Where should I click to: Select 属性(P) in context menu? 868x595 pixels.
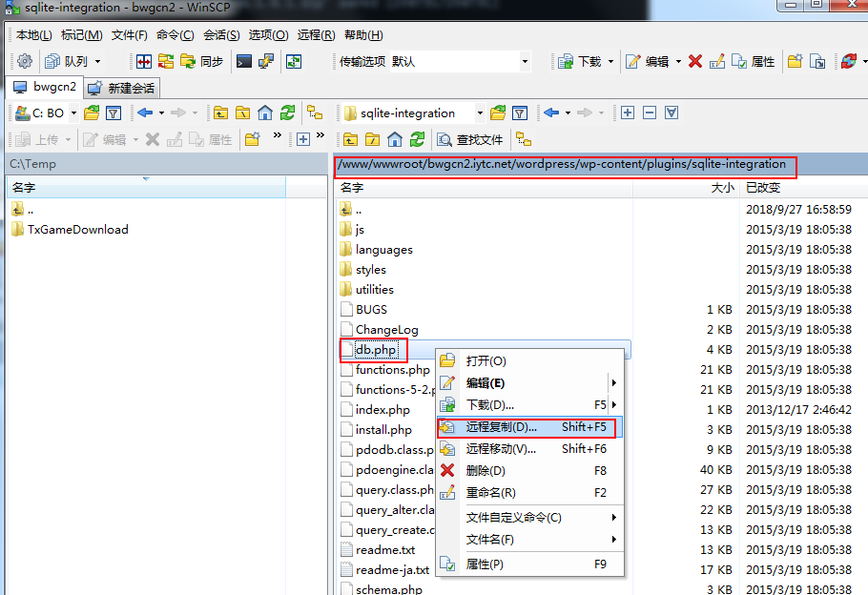click(529, 564)
